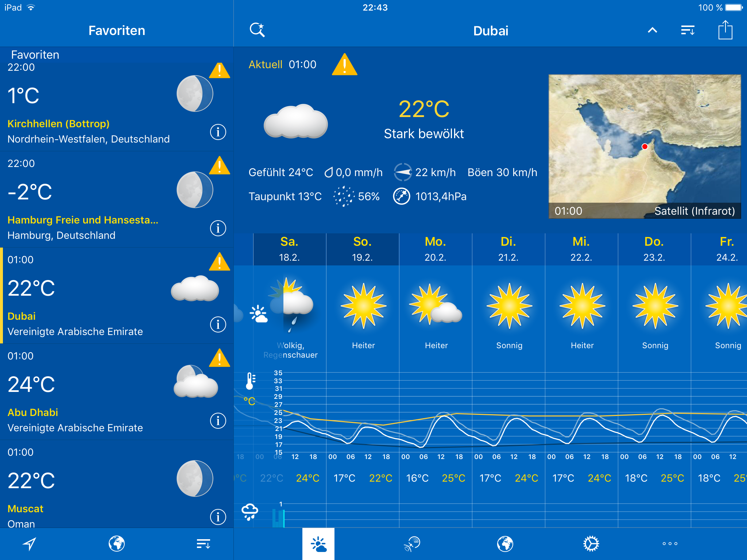The height and width of the screenshot is (560, 747).
Task: Tap the sort list icon beside Dubai
Action: pyautogui.click(x=688, y=30)
